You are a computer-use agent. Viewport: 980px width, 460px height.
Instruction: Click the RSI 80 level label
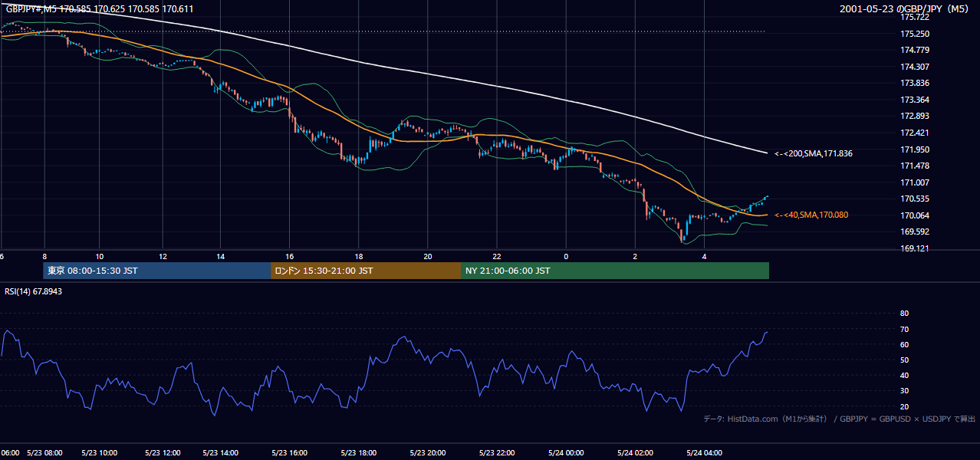click(904, 314)
